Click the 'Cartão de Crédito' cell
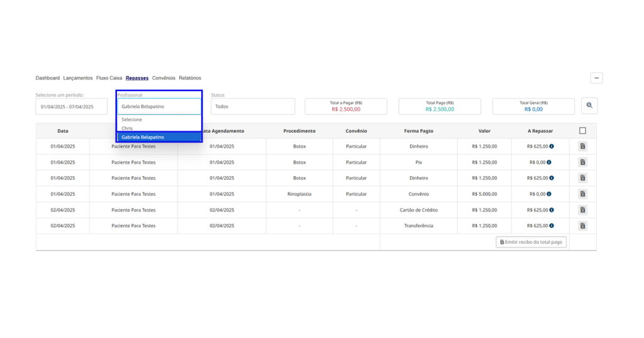This screenshot has height=338, width=644. pos(418,210)
